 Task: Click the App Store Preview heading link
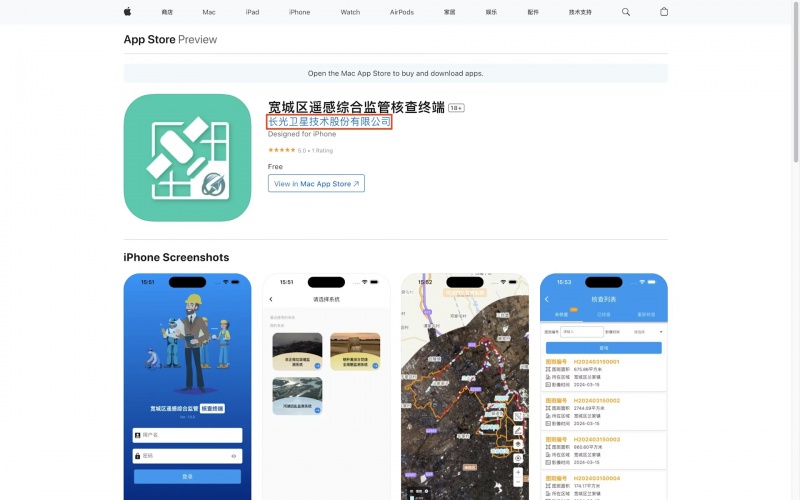click(x=170, y=39)
